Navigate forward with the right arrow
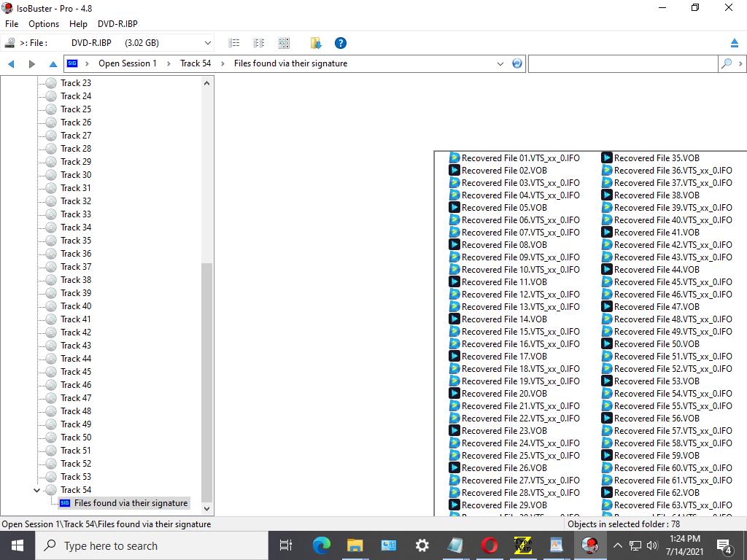The width and height of the screenshot is (747, 560). [32, 64]
